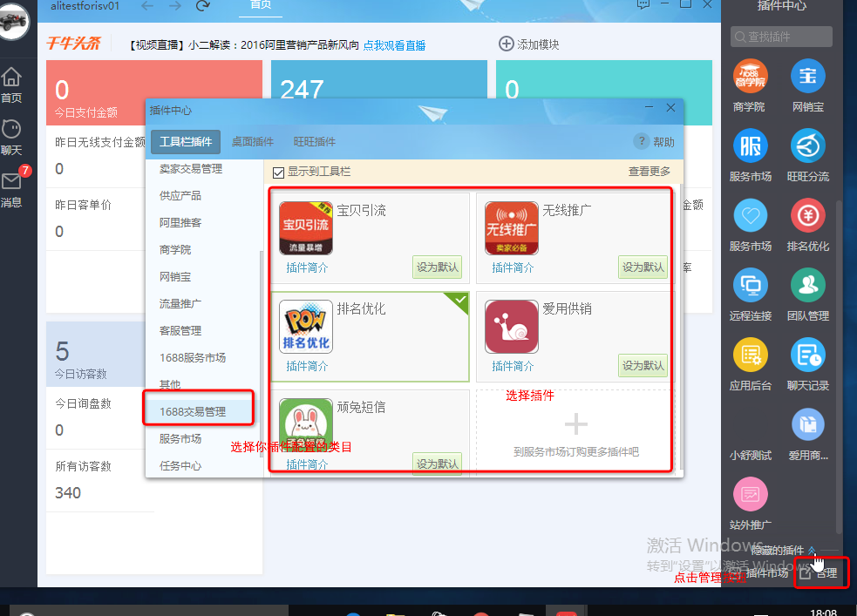Open the feedback chat icon in title bar
Viewport: 857px width, 616px height.
[x=643, y=4]
